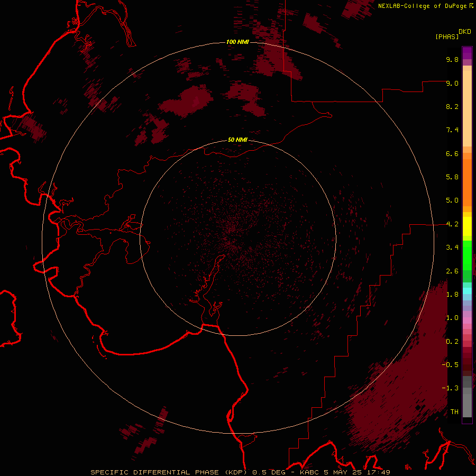Select the dark orange color bar segment

pyautogui.click(x=467, y=182)
